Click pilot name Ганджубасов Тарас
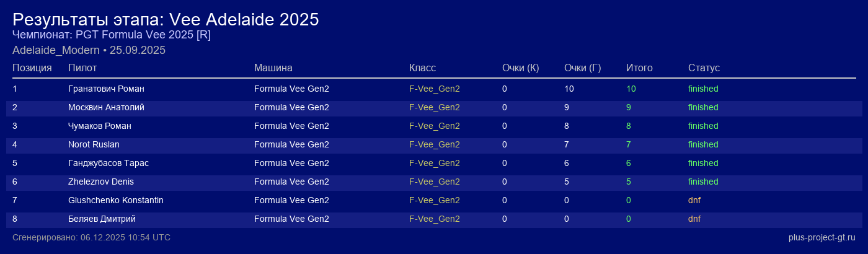This screenshot has width=868, height=254. click(x=108, y=163)
